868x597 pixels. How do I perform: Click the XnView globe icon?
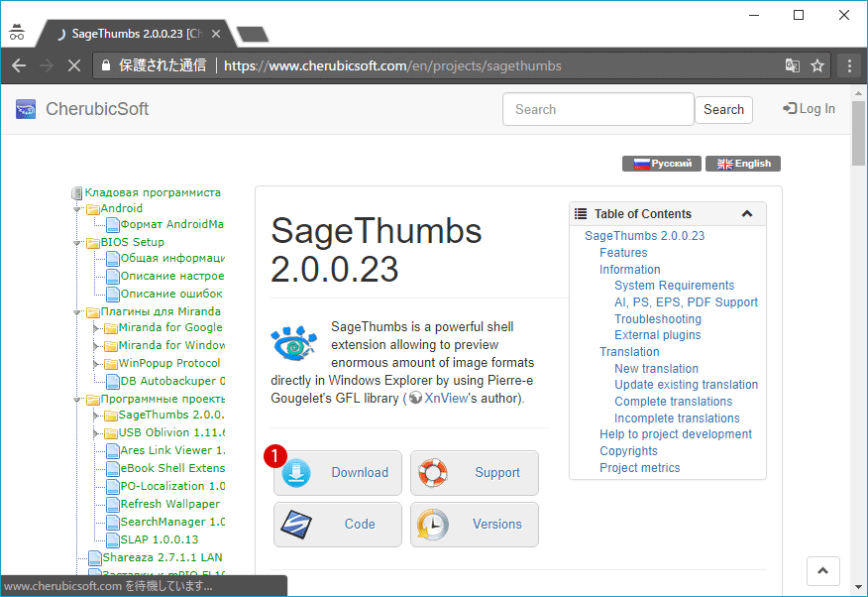pos(416,399)
